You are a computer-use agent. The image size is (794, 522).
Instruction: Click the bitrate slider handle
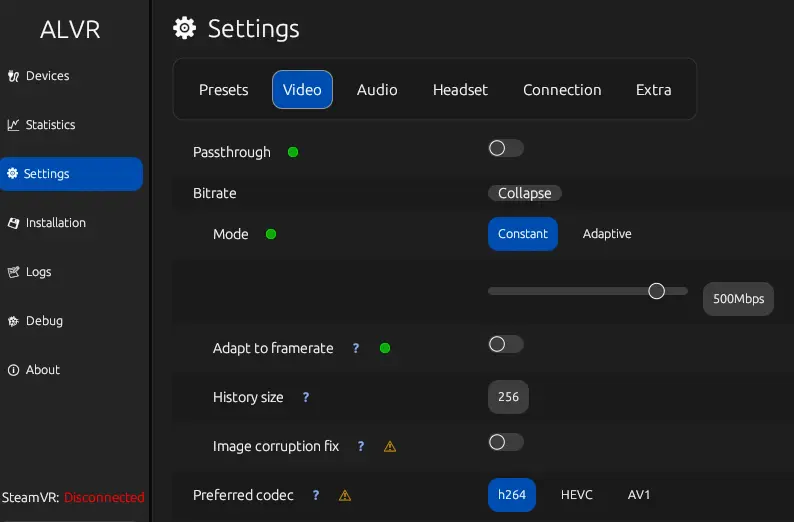click(x=656, y=291)
